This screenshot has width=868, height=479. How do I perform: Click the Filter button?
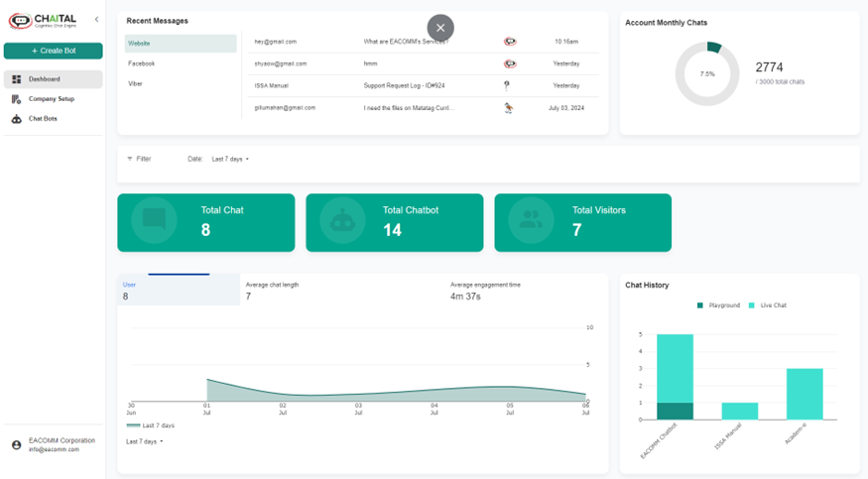click(139, 159)
